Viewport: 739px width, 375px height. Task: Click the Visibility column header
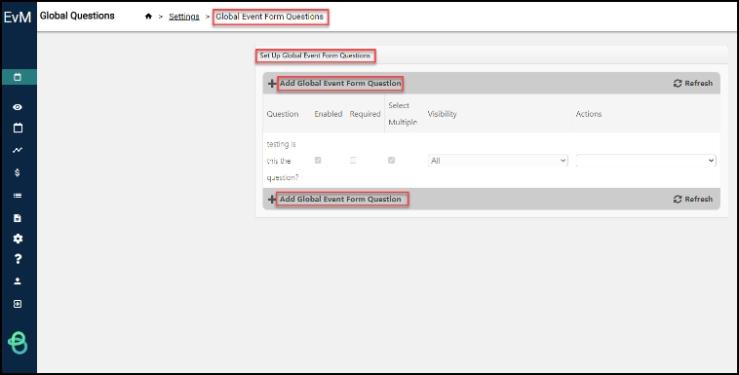coord(442,114)
